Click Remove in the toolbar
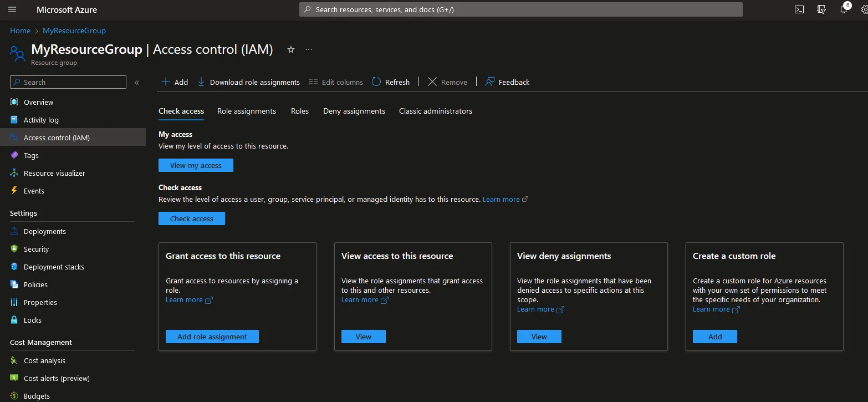868x402 pixels. click(447, 82)
